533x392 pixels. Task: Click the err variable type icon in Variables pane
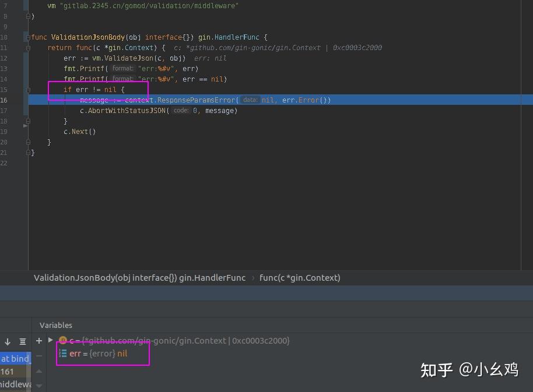tap(64, 354)
